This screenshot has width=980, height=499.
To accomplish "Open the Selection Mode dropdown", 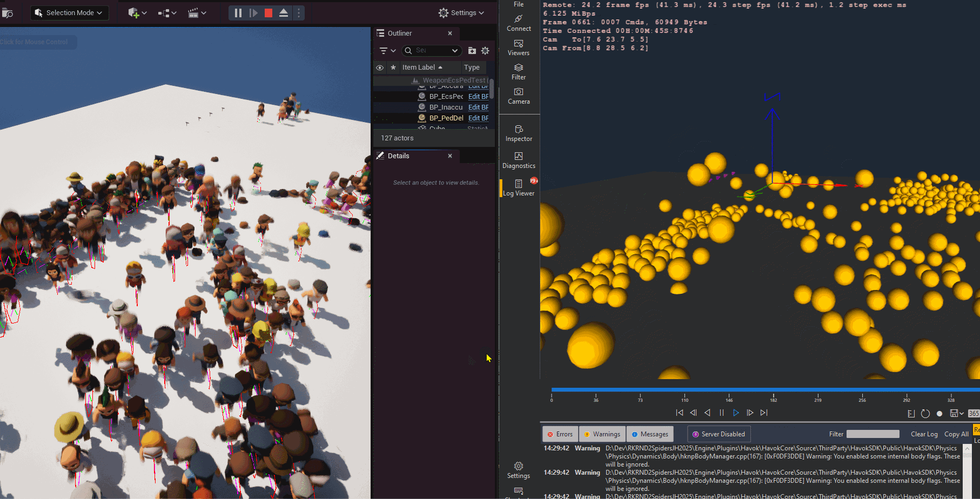I will click(69, 13).
